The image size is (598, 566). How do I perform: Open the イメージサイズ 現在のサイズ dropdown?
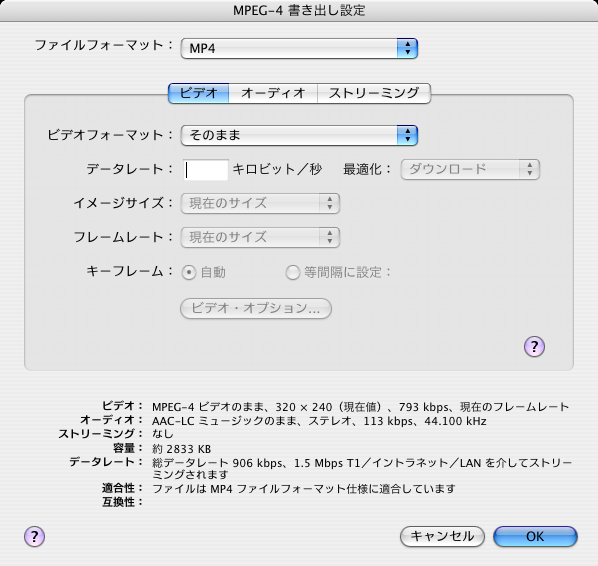[x=260, y=203]
